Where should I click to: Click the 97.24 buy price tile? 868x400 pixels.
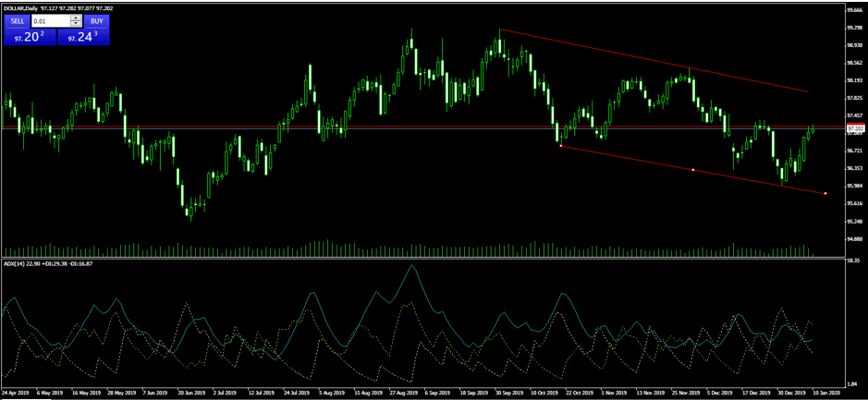point(82,37)
